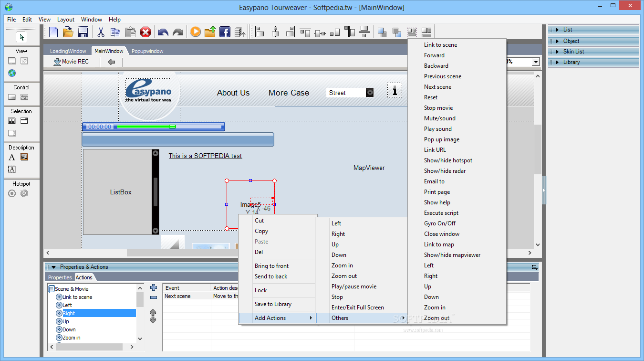Select the text A tool under Description

click(12, 157)
